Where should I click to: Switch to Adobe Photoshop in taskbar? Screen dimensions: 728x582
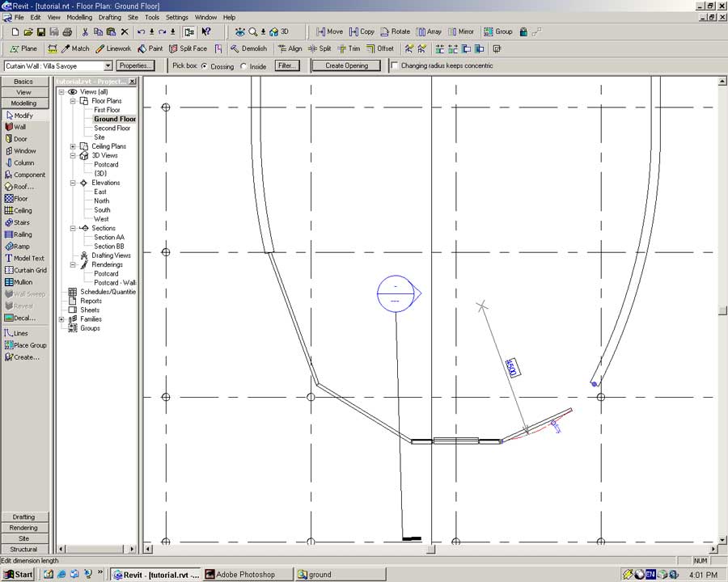tap(248, 574)
